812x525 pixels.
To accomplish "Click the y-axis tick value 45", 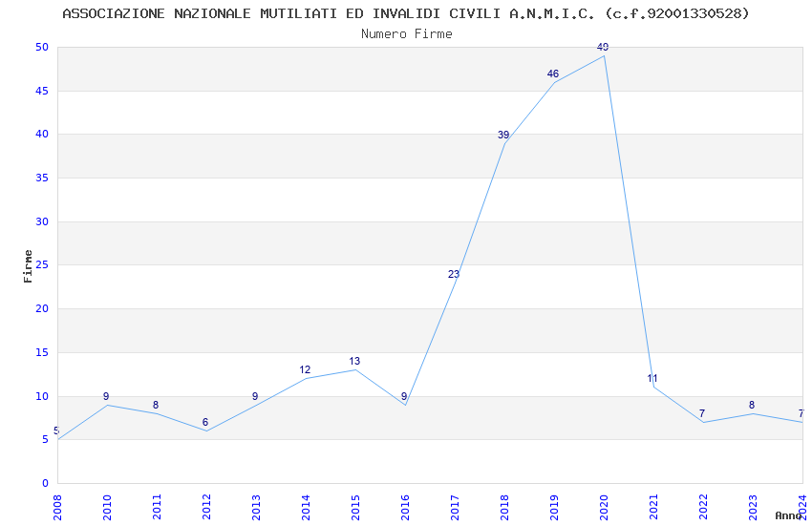I will pyautogui.click(x=42, y=91).
